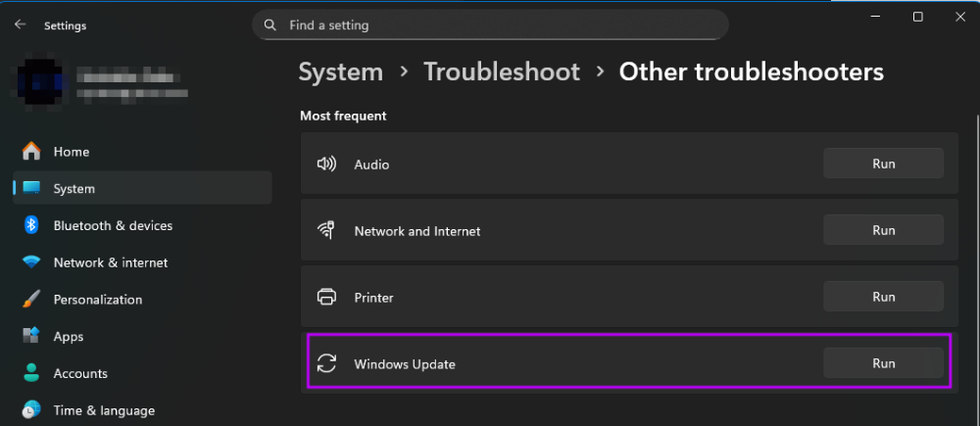Viewport: 980px width, 426px height.
Task: Go to Troubleshoot via breadcrumb
Action: [502, 71]
